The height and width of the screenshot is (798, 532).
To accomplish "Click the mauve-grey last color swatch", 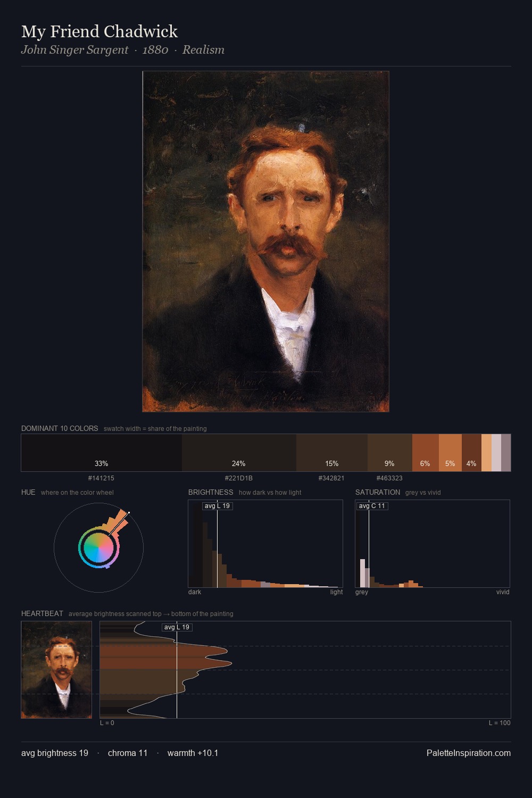I will pos(506,453).
